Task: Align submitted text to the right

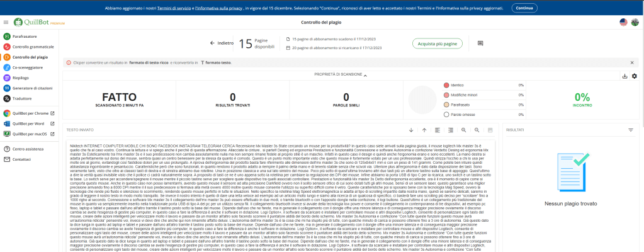Action: 451,130
